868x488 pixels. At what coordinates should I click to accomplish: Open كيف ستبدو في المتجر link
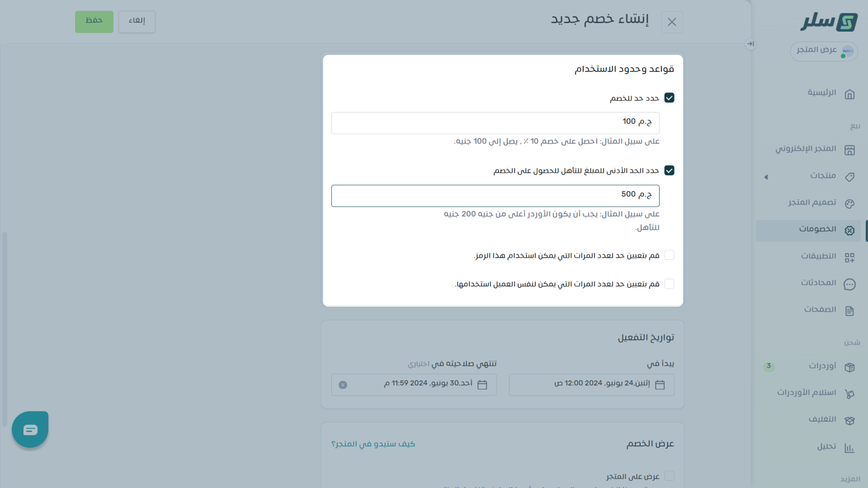(x=373, y=444)
